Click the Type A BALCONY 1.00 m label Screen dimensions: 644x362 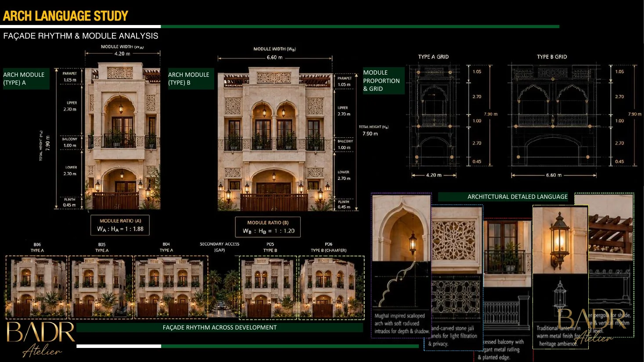(x=69, y=142)
